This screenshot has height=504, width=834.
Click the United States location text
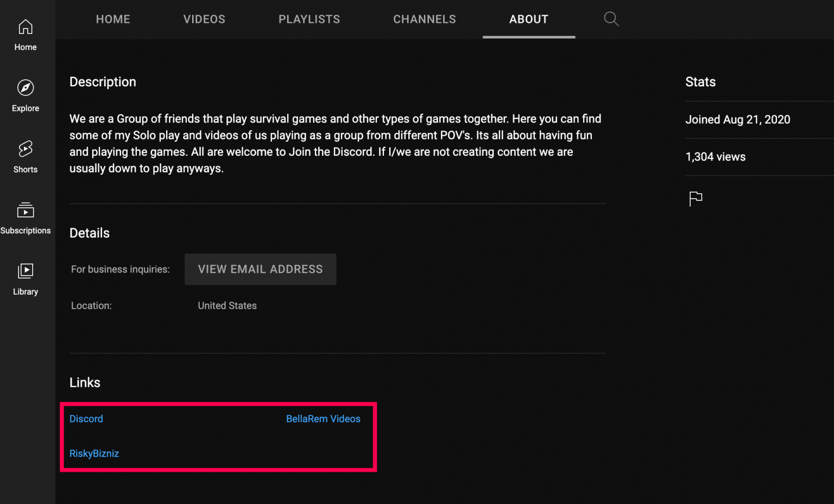pyautogui.click(x=227, y=305)
